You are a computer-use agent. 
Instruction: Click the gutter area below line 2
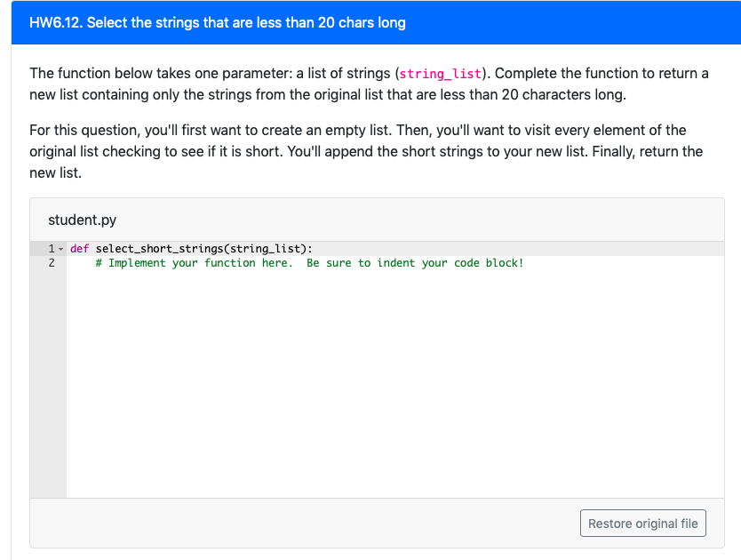coord(50,356)
